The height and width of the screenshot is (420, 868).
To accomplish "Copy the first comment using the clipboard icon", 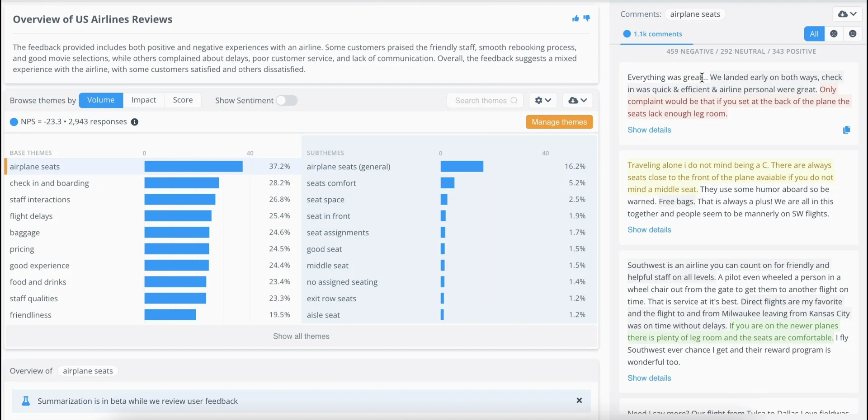I will pyautogui.click(x=846, y=130).
